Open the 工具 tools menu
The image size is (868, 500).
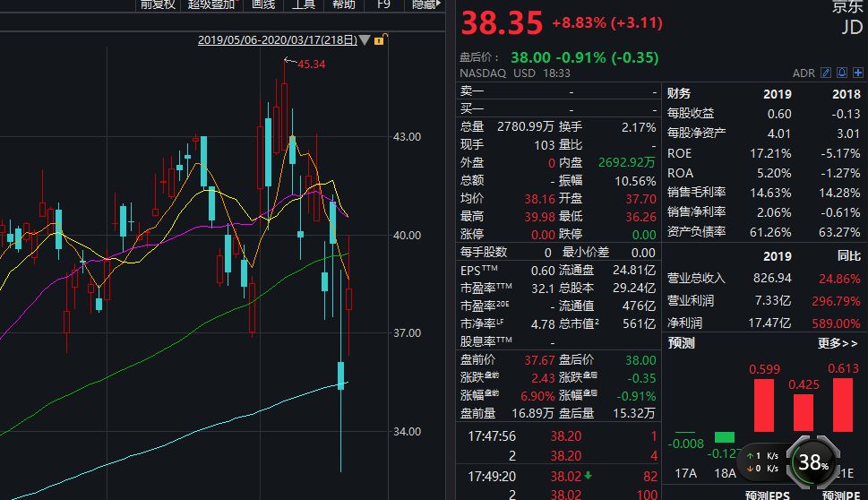(x=304, y=4)
